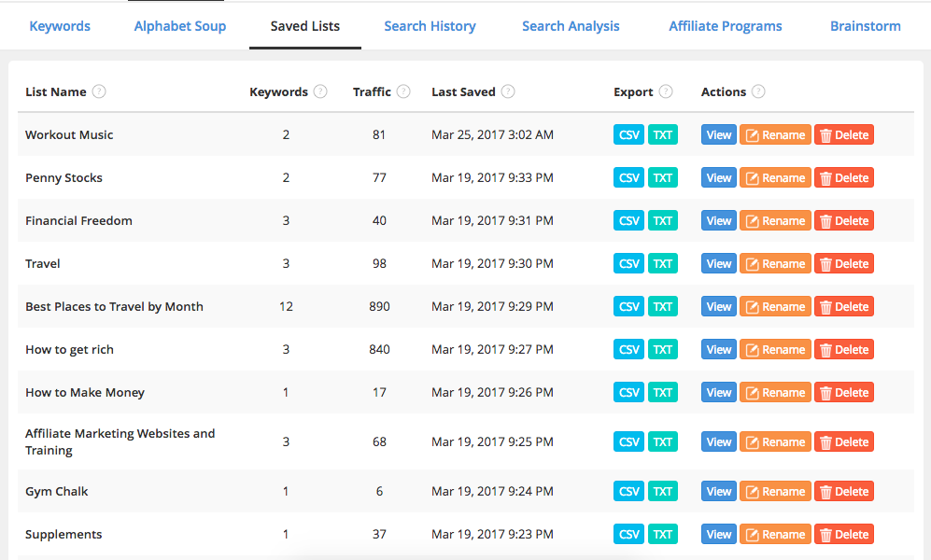Export Gym Chalk list as TXT
Viewport: 931px width, 560px height.
coord(663,491)
